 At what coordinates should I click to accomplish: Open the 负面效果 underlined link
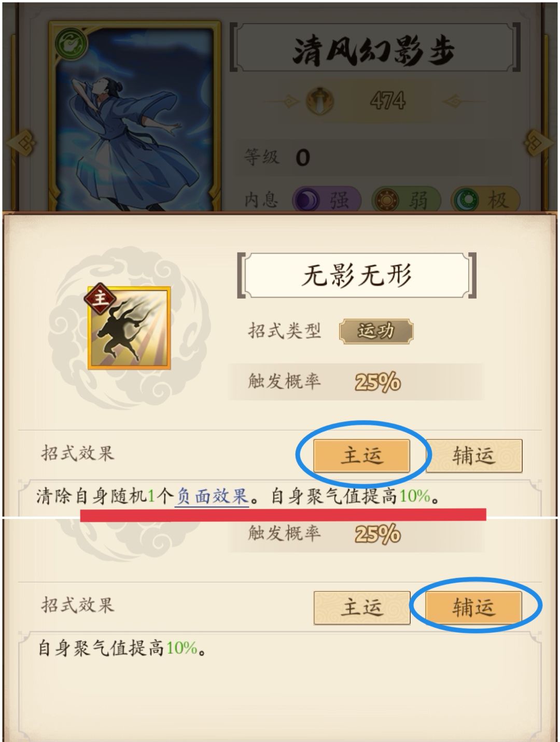[x=212, y=496]
